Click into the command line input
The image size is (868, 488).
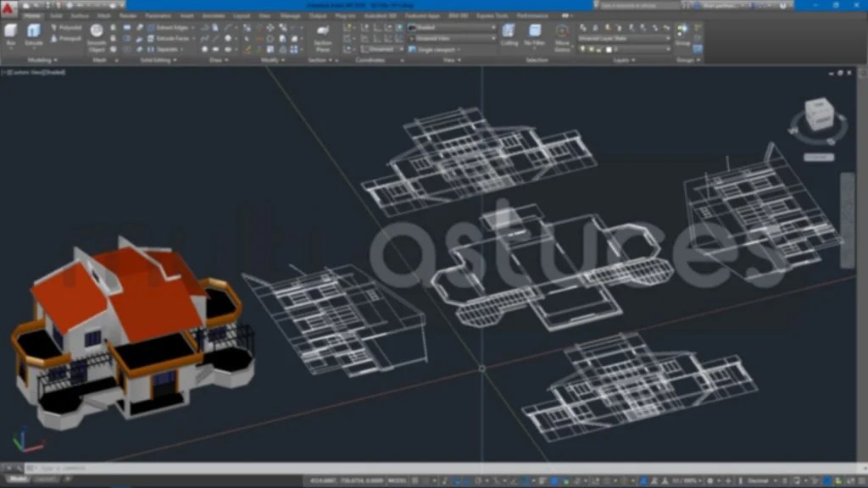pos(442,468)
